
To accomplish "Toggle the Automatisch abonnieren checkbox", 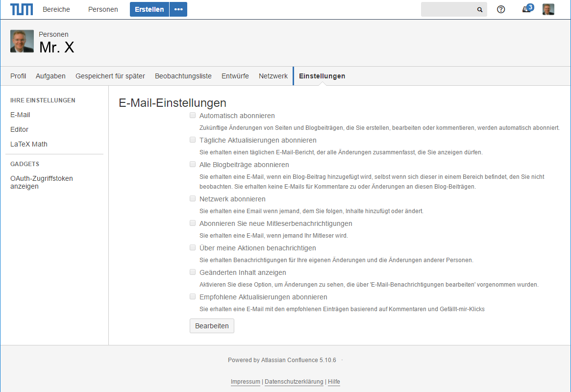I will [x=193, y=116].
